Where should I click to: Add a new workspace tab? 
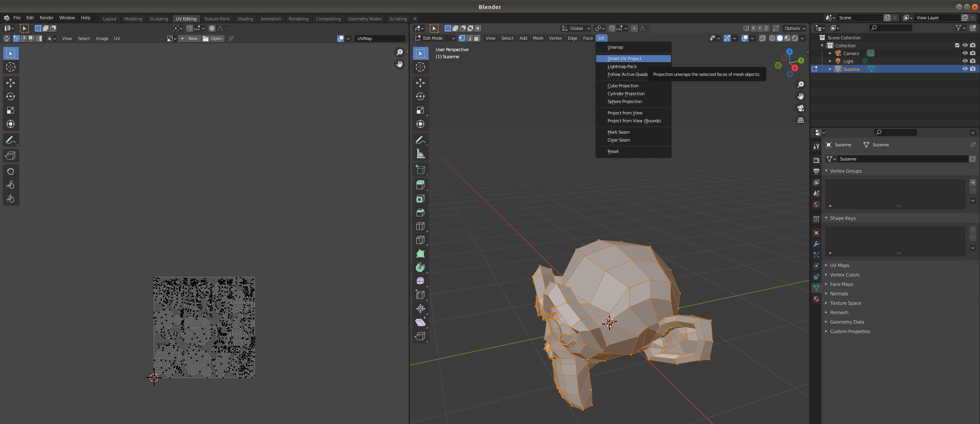[x=415, y=19]
